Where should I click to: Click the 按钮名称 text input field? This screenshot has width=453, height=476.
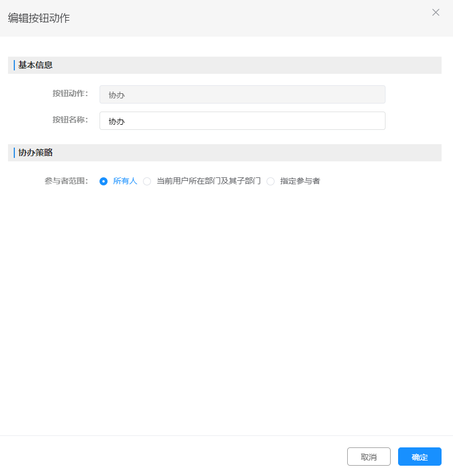click(242, 121)
